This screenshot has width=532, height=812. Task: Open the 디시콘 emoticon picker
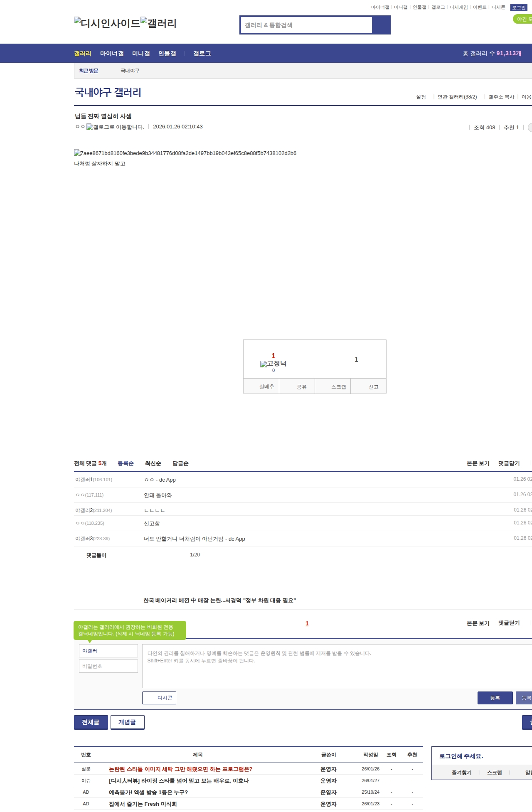[159, 698]
